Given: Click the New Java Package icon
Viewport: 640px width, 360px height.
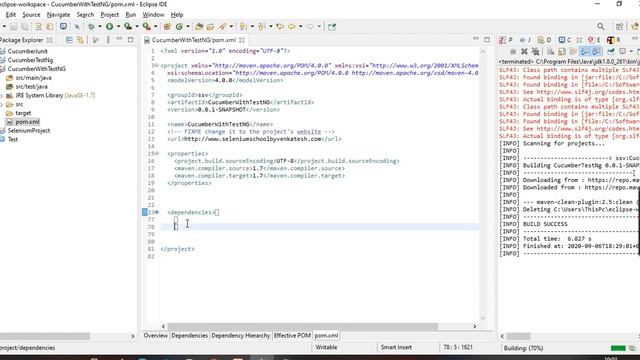Looking at the screenshot, I should pyautogui.click(x=167, y=27).
